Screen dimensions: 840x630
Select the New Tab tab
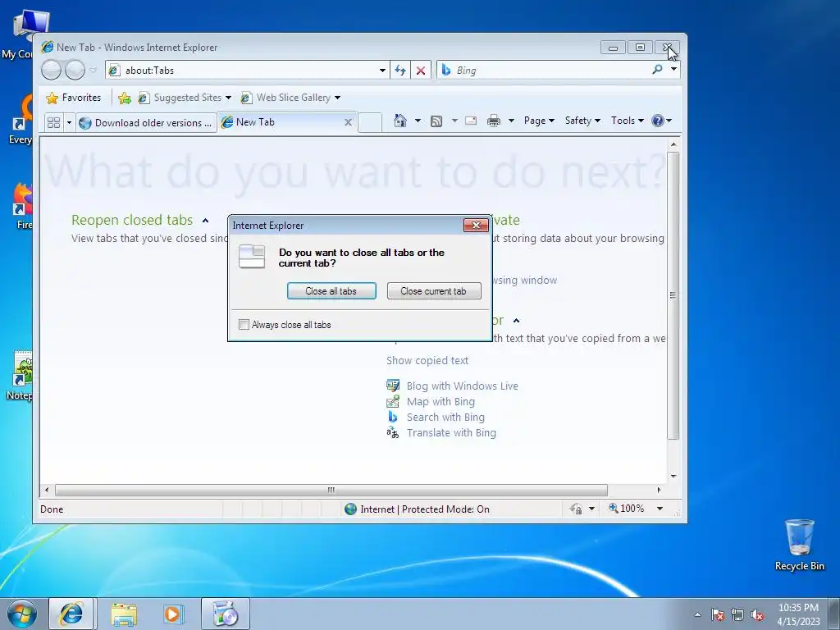(287, 122)
